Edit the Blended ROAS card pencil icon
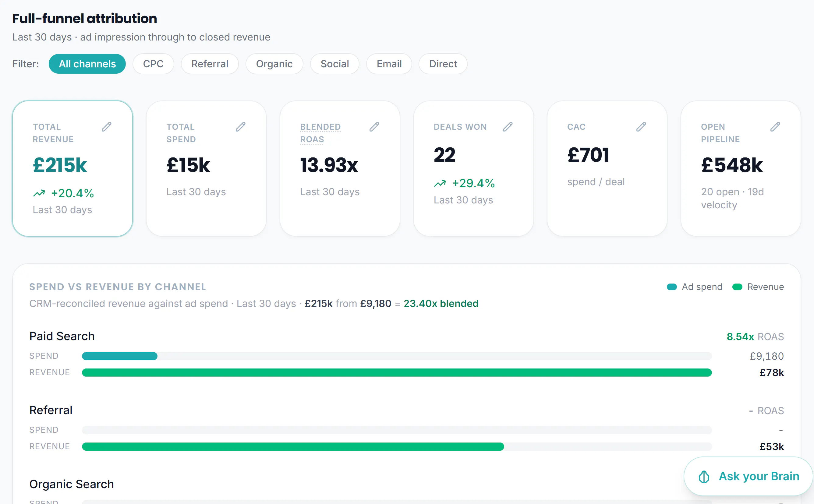814x504 pixels. click(x=374, y=127)
